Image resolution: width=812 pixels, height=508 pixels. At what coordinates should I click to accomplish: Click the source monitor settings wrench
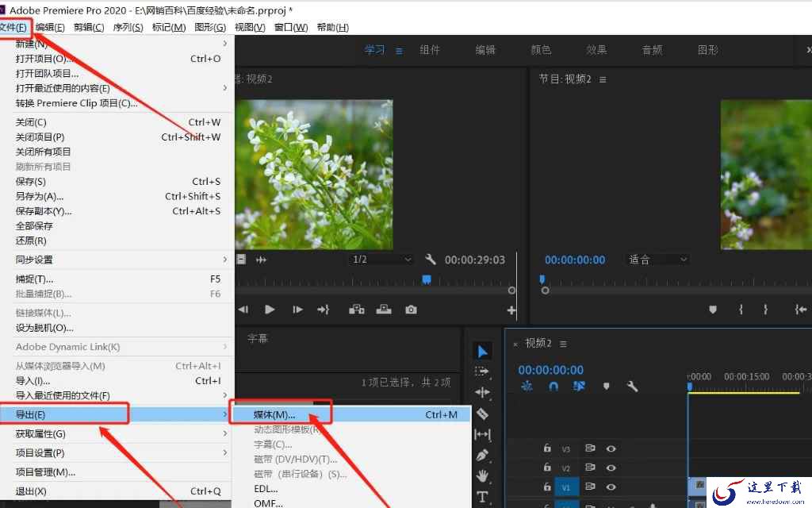pyautogui.click(x=431, y=260)
